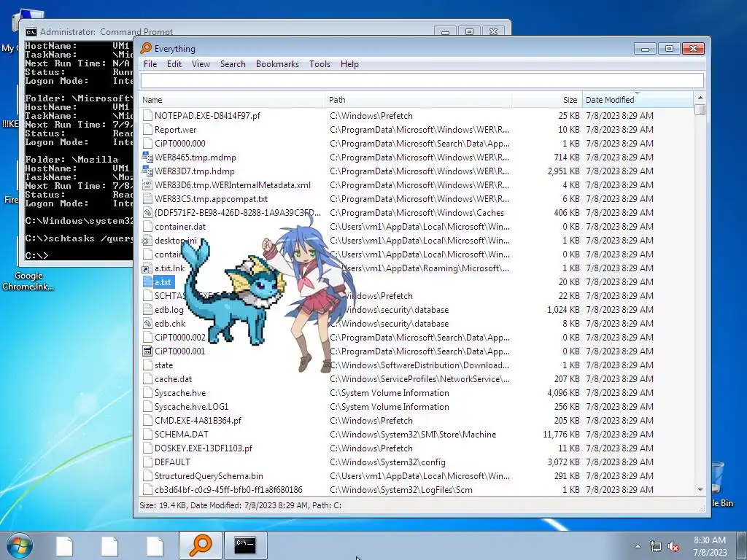747x560 pixels.
Task: Click the file icon of Syscache.hve
Action: (147, 393)
